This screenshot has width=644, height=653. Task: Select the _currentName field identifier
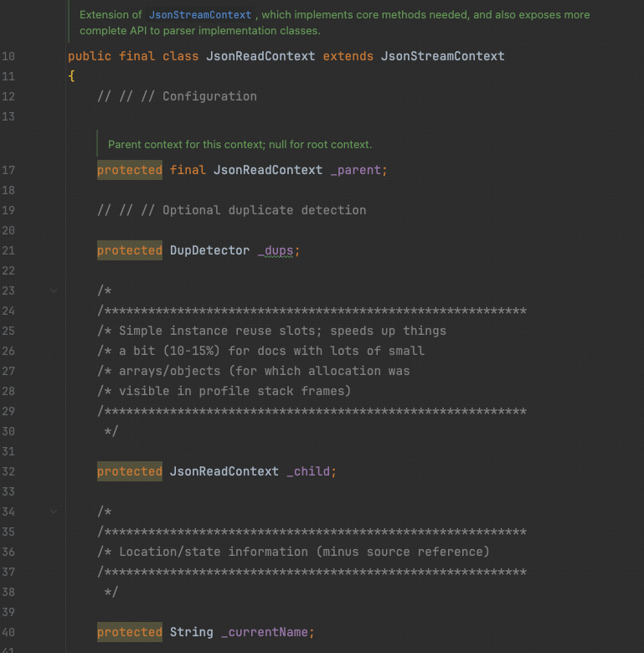click(264, 632)
